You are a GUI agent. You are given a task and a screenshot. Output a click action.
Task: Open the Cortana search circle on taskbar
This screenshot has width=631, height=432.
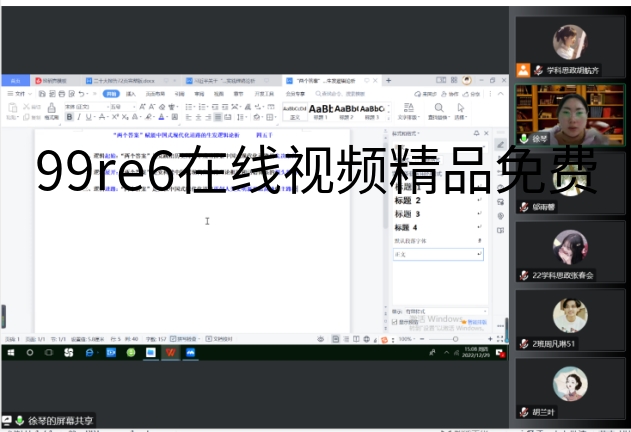tap(30, 353)
